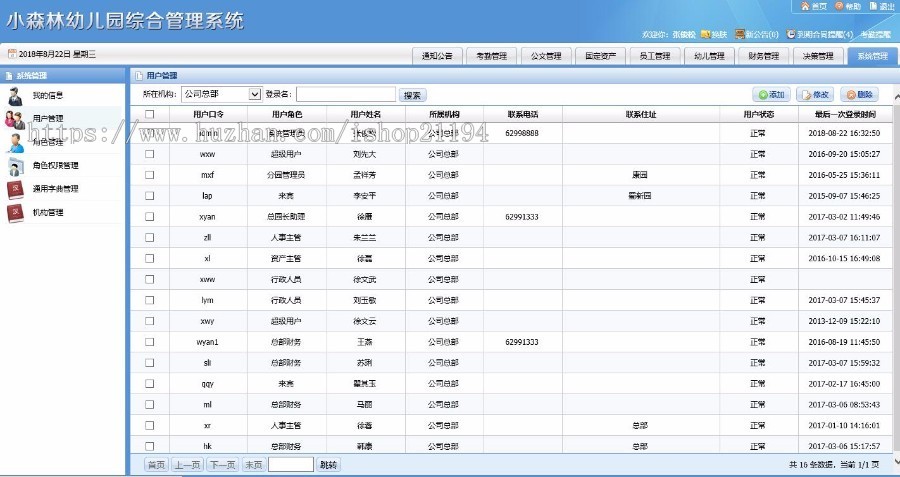The width and height of the screenshot is (900, 477).
Task: Open 角色权限管理 in the sidebar
Action: (x=55, y=165)
